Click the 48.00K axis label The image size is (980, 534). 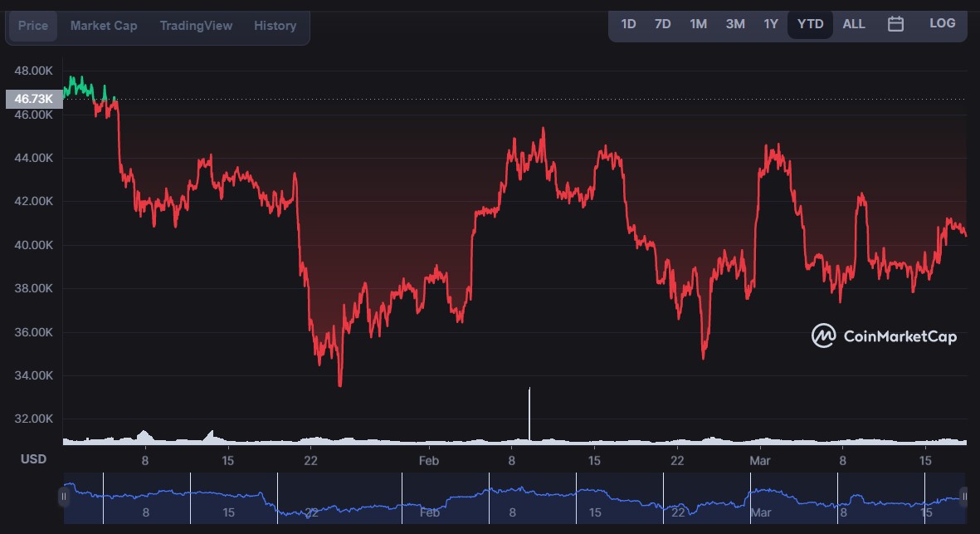[x=34, y=71]
